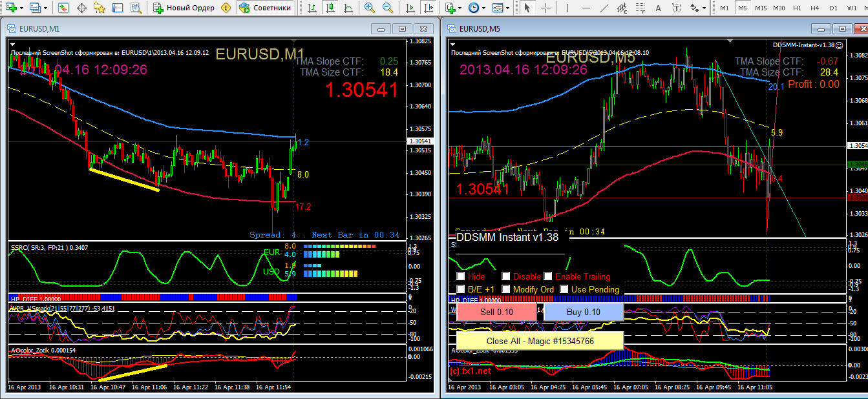Click the Новый Ордер button
The image size is (868, 399).
(184, 8)
